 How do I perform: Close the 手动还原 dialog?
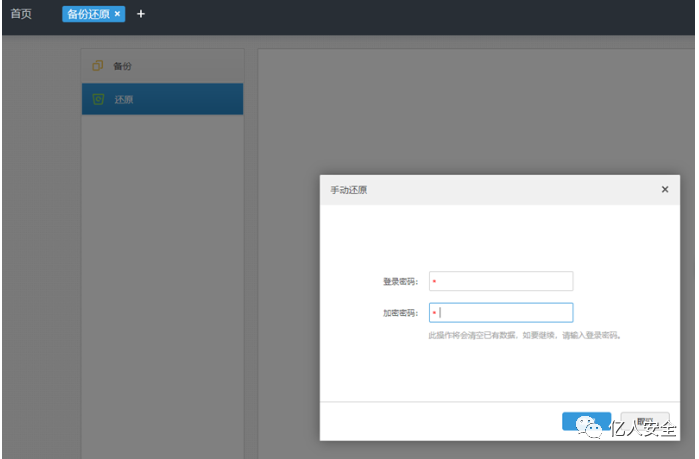[x=665, y=189]
